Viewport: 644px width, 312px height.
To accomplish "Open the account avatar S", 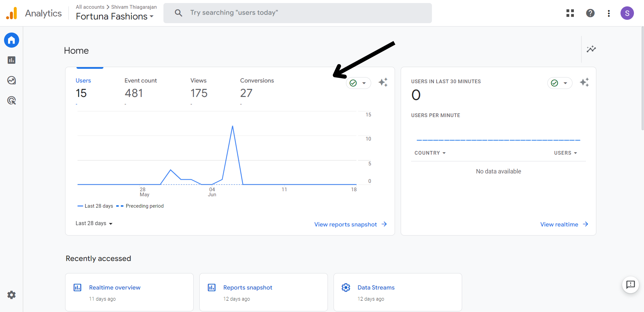I will (x=627, y=13).
